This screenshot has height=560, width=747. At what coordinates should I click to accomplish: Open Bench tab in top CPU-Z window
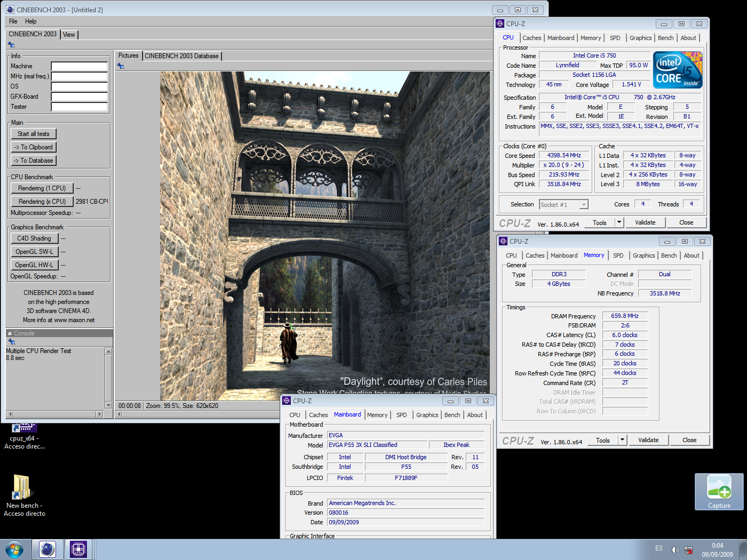pyautogui.click(x=665, y=38)
